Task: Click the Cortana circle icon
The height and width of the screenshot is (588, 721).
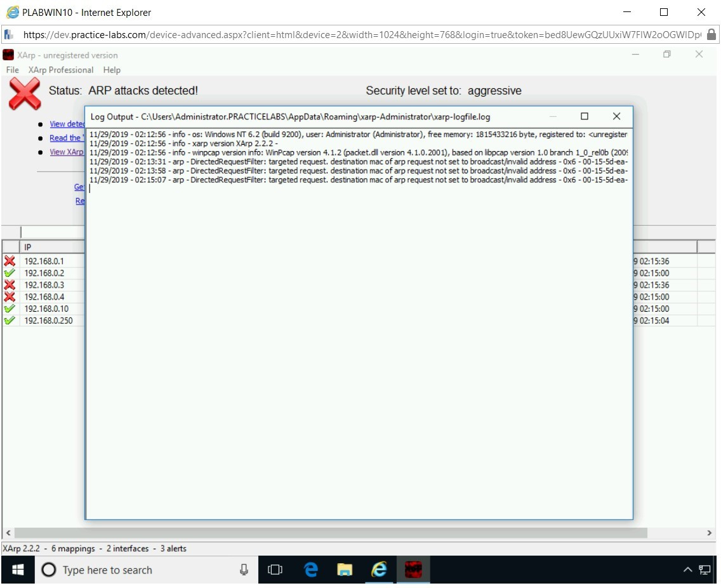Action: tap(49, 570)
